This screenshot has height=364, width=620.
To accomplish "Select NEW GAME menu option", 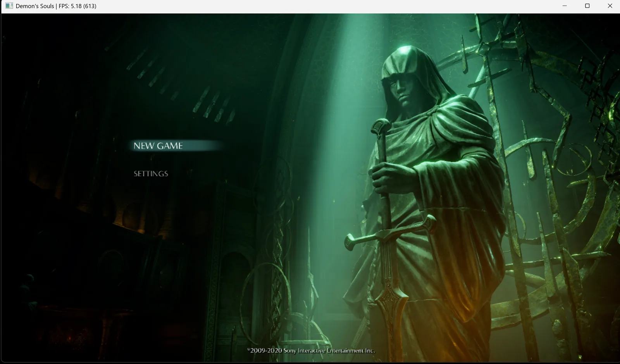I will click(x=158, y=146).
